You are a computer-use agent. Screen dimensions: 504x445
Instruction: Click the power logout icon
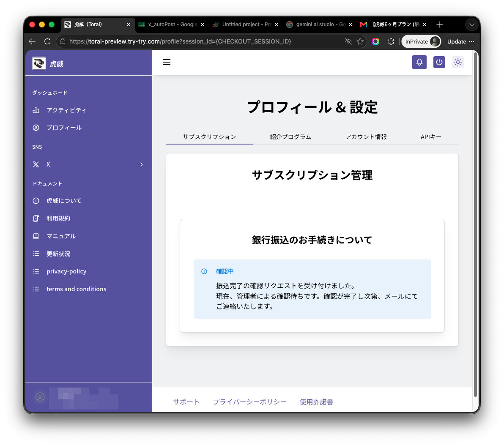[439, 62]
